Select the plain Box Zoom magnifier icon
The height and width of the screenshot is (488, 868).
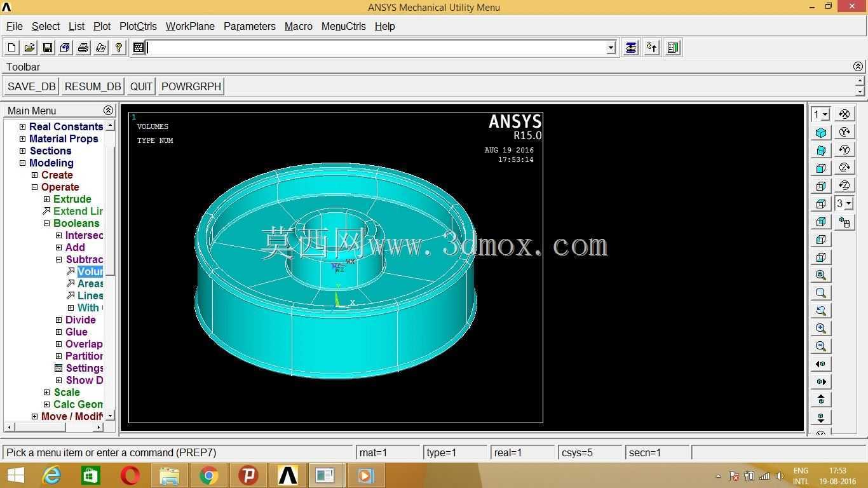pos(821,293)
